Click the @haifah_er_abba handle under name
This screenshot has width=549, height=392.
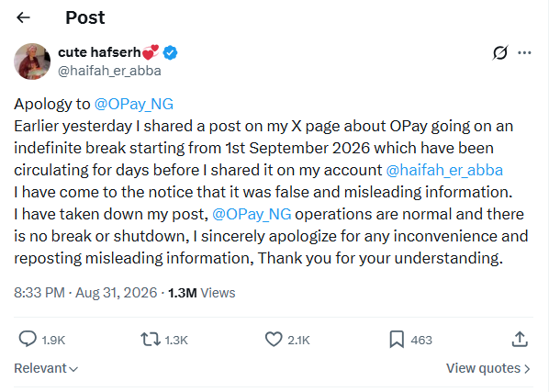tap(109, 71)
